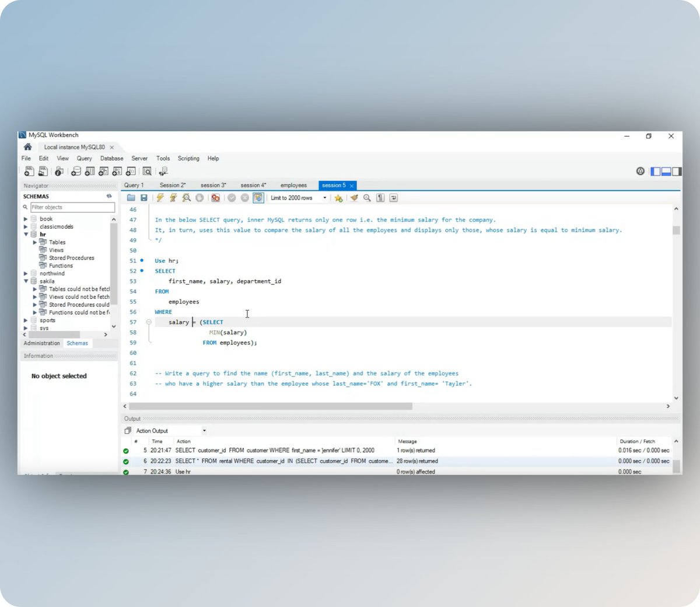Toggle the auto-commit mode button

click(x=258, y=198)
